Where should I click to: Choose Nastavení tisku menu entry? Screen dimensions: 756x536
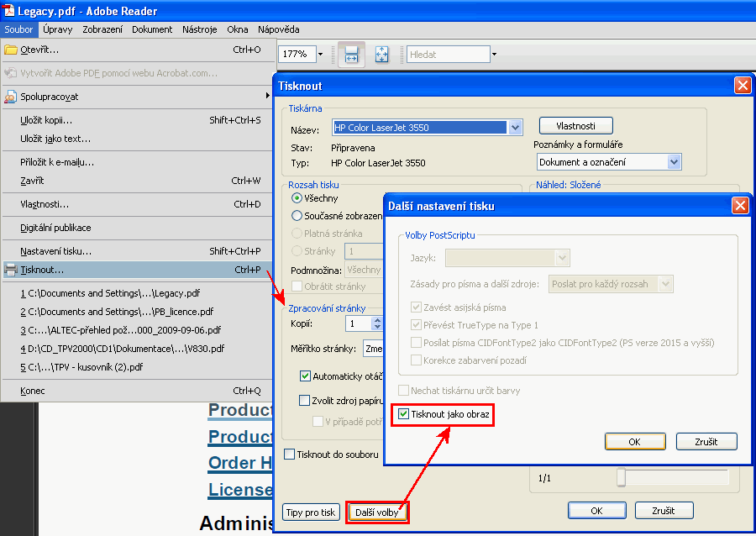click(137, 251)
